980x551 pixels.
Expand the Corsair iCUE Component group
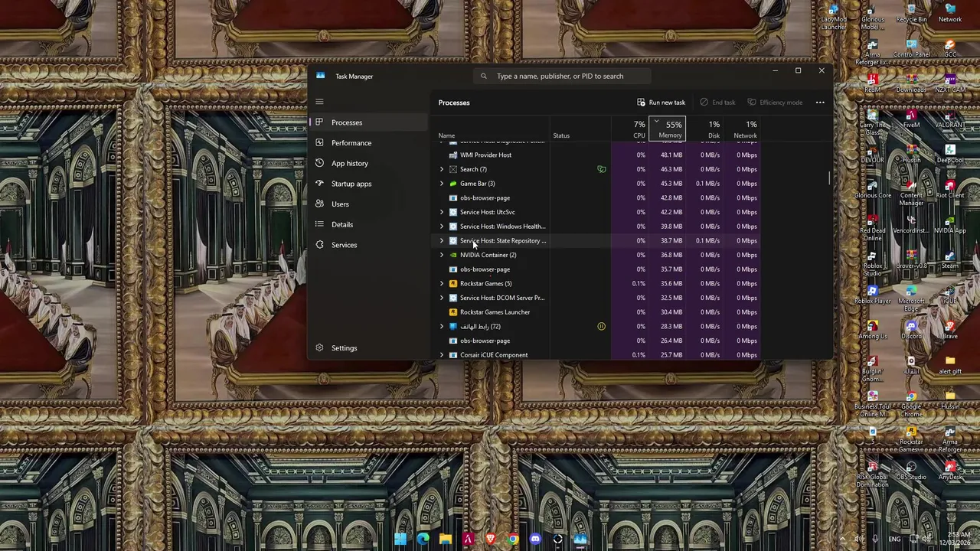[441, 355]
